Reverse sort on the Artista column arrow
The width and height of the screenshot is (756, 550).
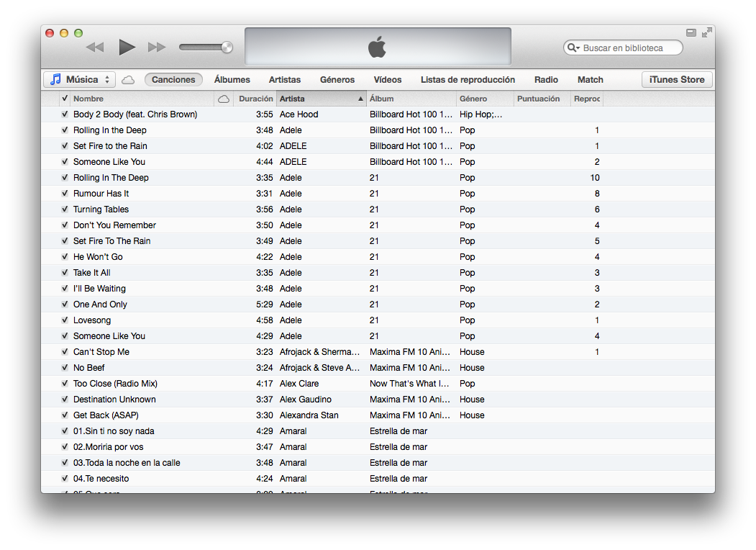click(x=360, y=99)
